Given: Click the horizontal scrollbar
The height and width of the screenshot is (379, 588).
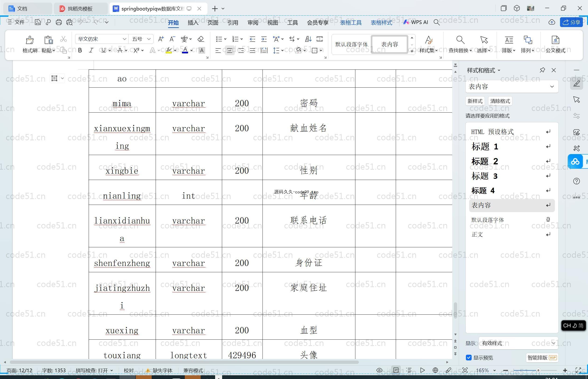Looking at the screenshot, I should [x=184, y=362].
